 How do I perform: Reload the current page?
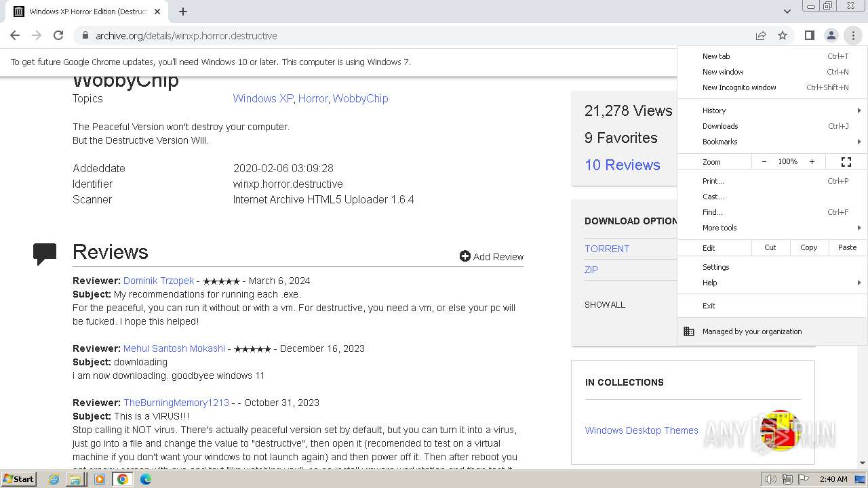click(58, 35)
